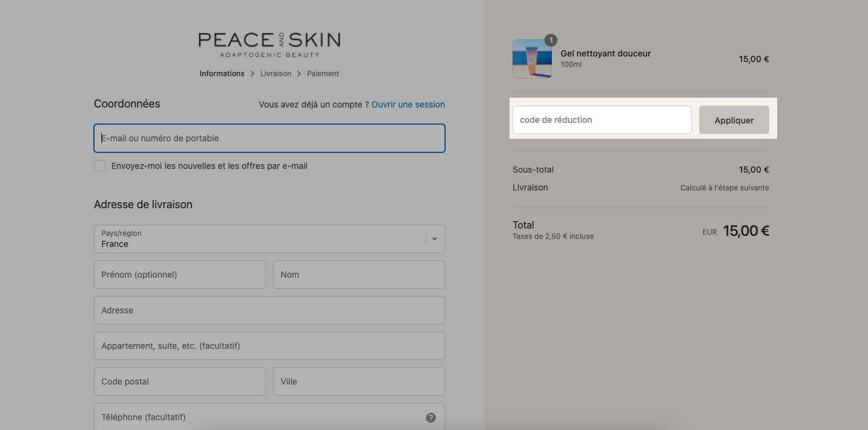Select the Prénom (optionnel) input

(x=180, y=275)
